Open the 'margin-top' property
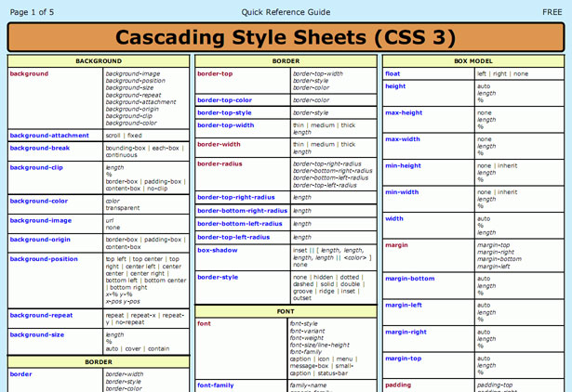This screenshot has width=572, height=392. pyautogui.click(x=403, y=359)
